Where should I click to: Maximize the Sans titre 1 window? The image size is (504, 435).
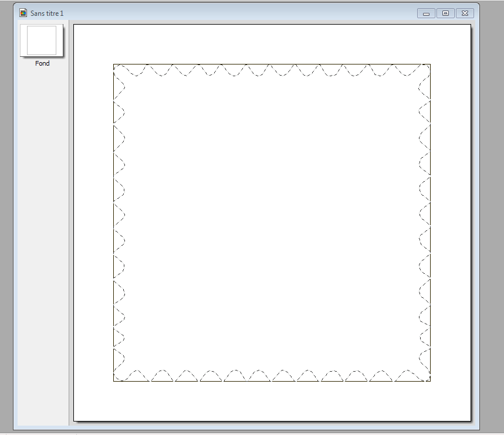(445, 13)
